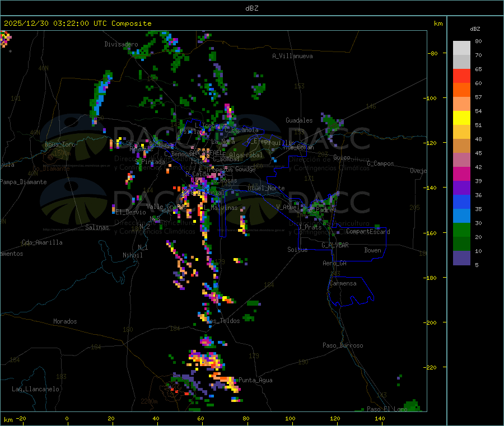This screenshot has height=426, width=504.
Task: Click the 'La_Nora' location label
Action: pyautogui.click(x=223, y=142)
